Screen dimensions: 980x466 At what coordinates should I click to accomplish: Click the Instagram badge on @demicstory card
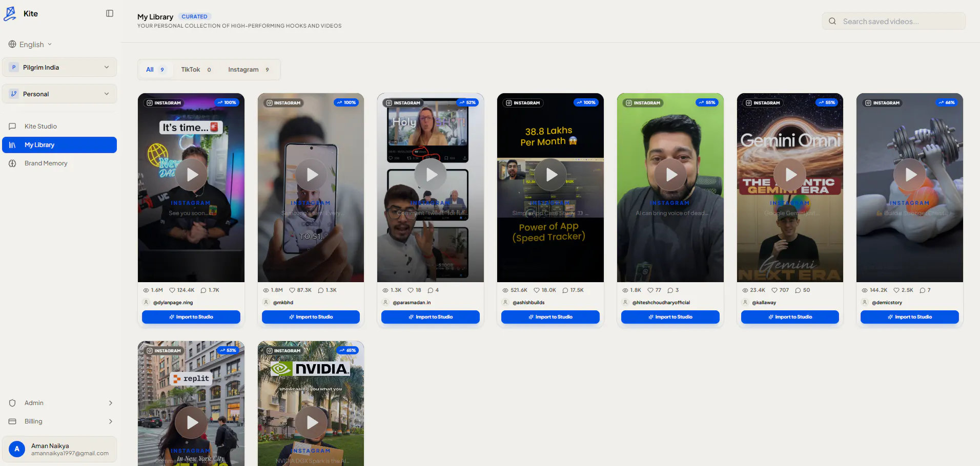883,103
